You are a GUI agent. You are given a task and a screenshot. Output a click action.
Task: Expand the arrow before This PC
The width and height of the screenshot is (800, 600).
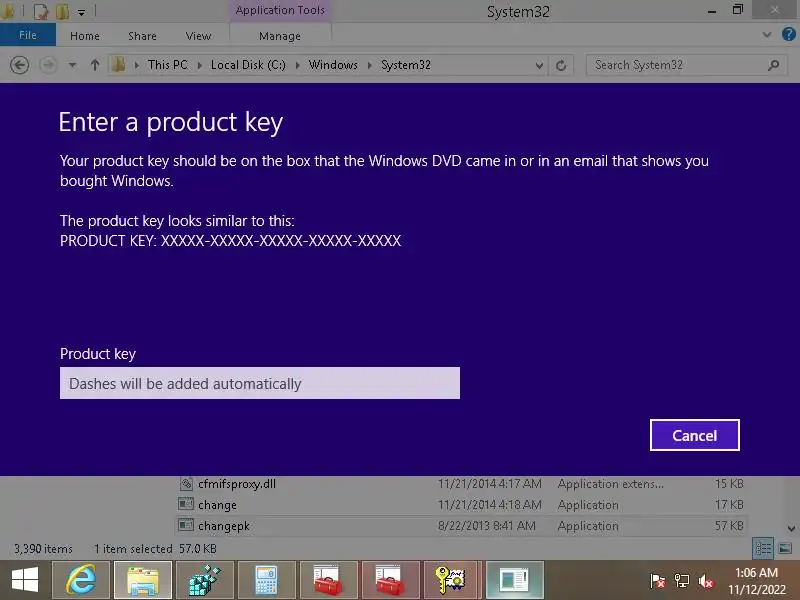pos(137,65)
